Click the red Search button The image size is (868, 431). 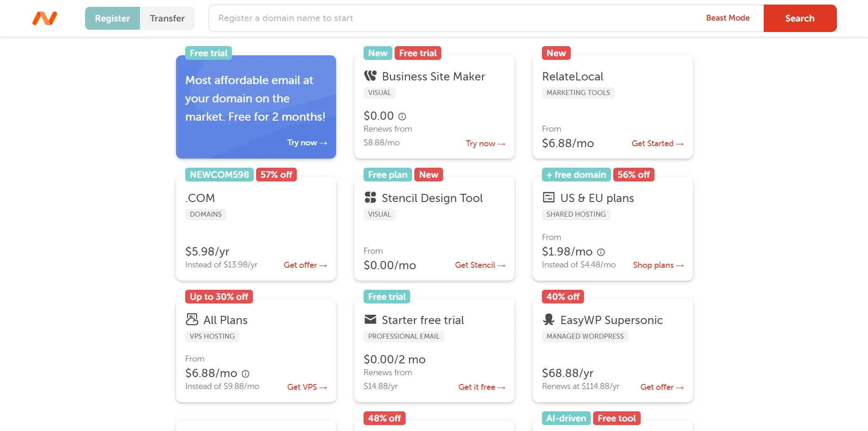(x=800, y=18)
